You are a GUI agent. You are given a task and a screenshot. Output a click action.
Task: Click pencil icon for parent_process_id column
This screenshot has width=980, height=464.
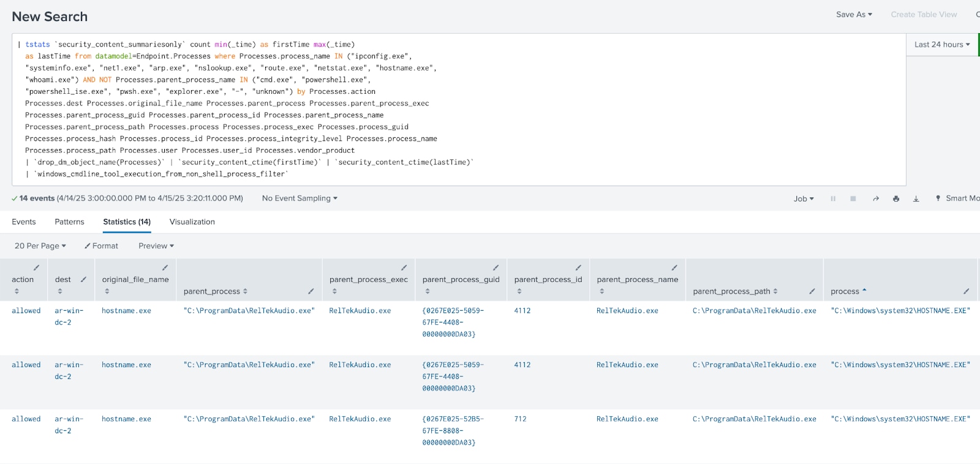pyautogui.click(x=578, y=268)
